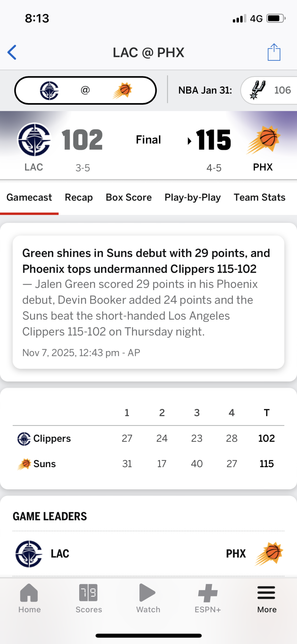The width and height of the screenshot is (297, 644).
Task: Tap the blue back arrow
Action: [12, 52]
